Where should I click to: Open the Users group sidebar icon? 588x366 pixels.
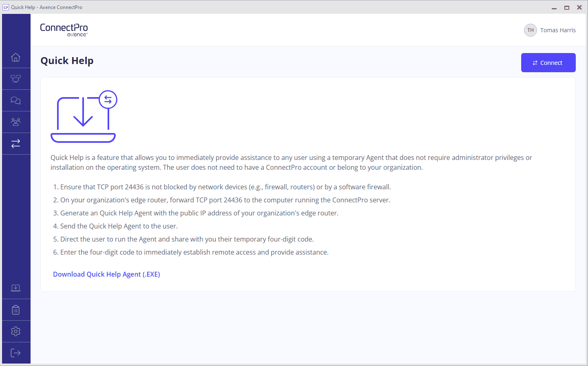[16, 122]
